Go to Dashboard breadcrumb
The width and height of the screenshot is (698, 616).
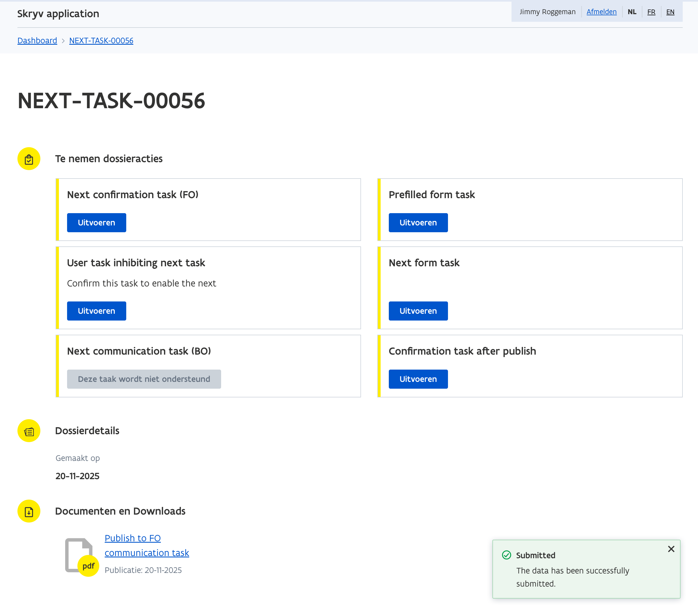click(x=37, y=41)
